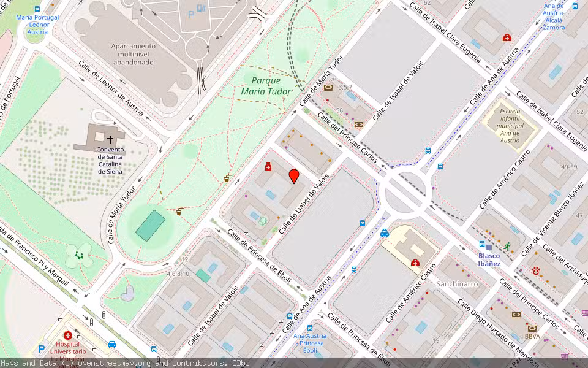Click building number 19 label

435,340
